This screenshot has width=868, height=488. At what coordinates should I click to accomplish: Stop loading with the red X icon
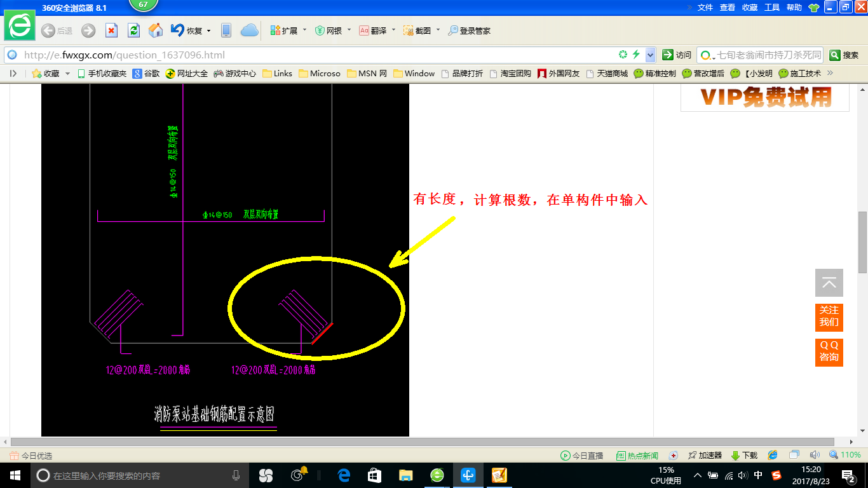click(111, 30)
